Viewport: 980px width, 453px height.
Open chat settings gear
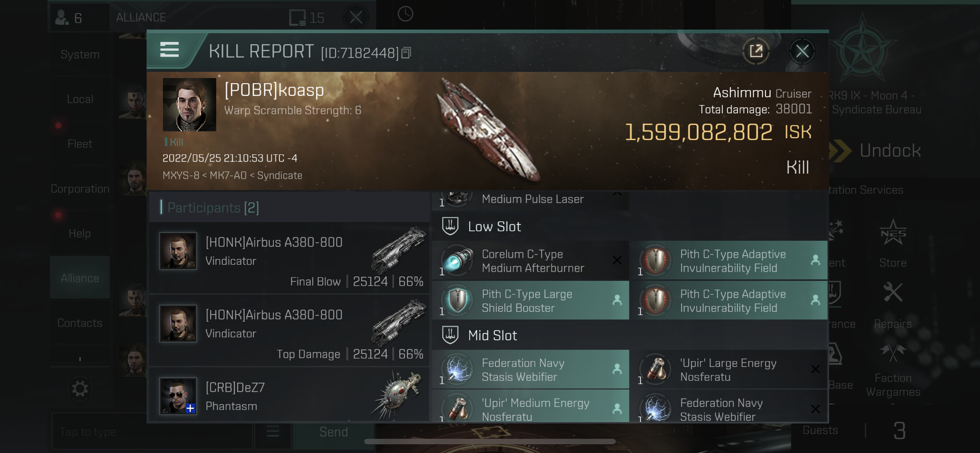point(79,389)
